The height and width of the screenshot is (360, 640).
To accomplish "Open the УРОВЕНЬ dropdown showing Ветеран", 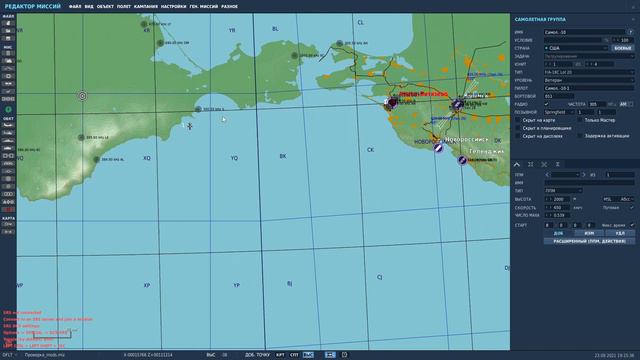I will (x=589, y=80).
